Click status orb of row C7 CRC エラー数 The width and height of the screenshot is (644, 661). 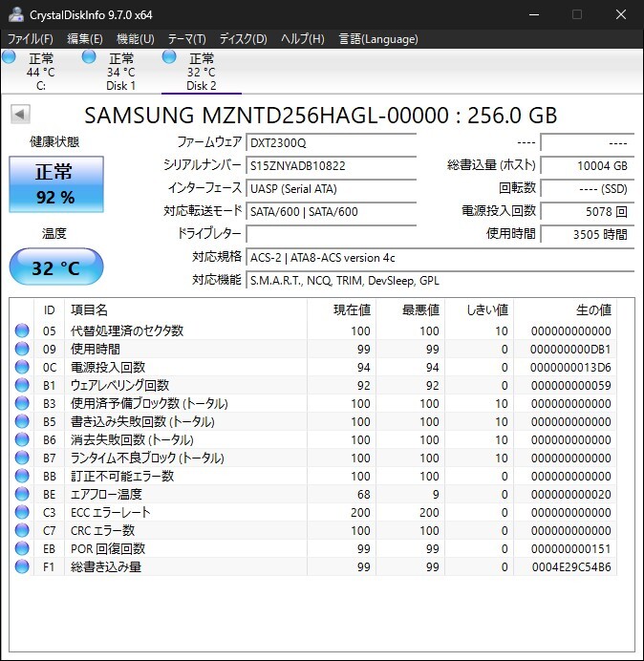[x=22, y=530]
